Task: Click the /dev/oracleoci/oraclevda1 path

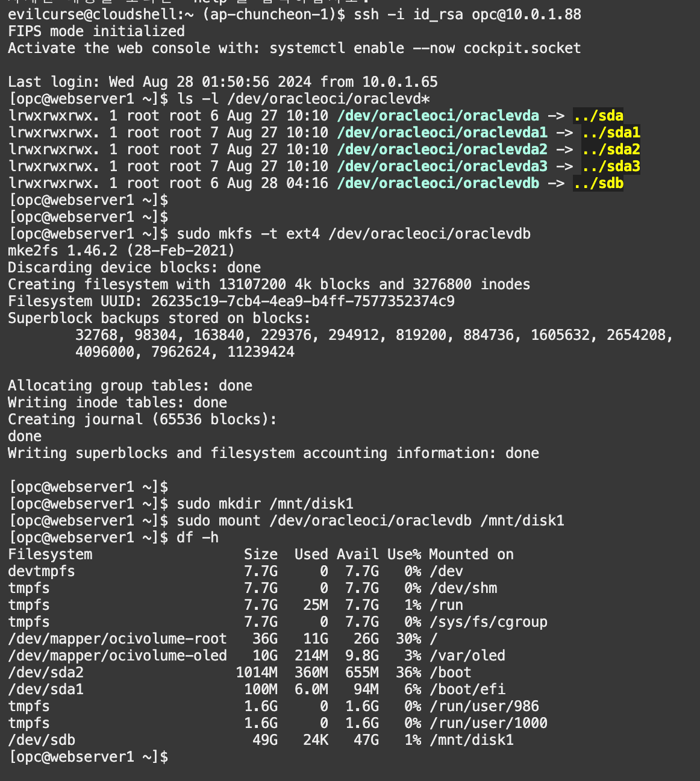Action: 442,133
